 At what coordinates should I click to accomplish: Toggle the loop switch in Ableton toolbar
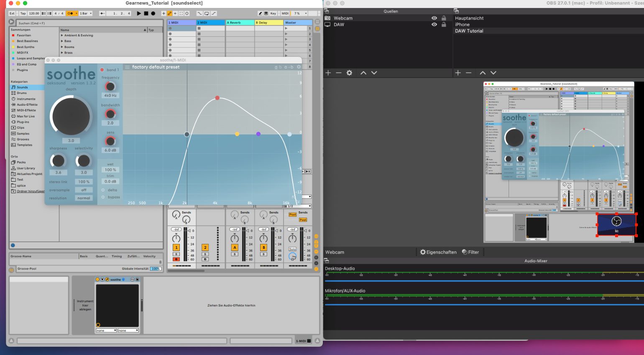[207, 13]
